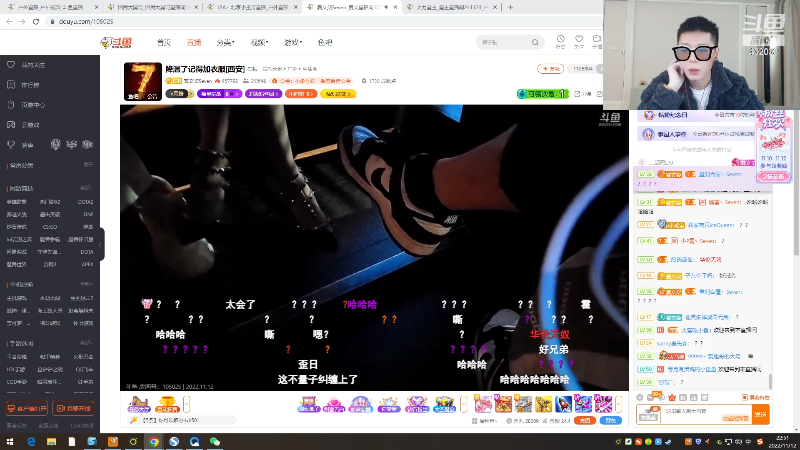This screenshot has height=450, width=800.
Task: Expand the activity icons row arrow
Action: pyautogui.click(x=463, y=404)
